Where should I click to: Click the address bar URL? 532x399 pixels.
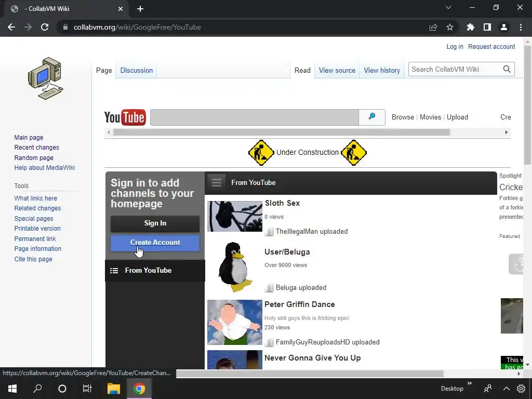pos(137,27)
